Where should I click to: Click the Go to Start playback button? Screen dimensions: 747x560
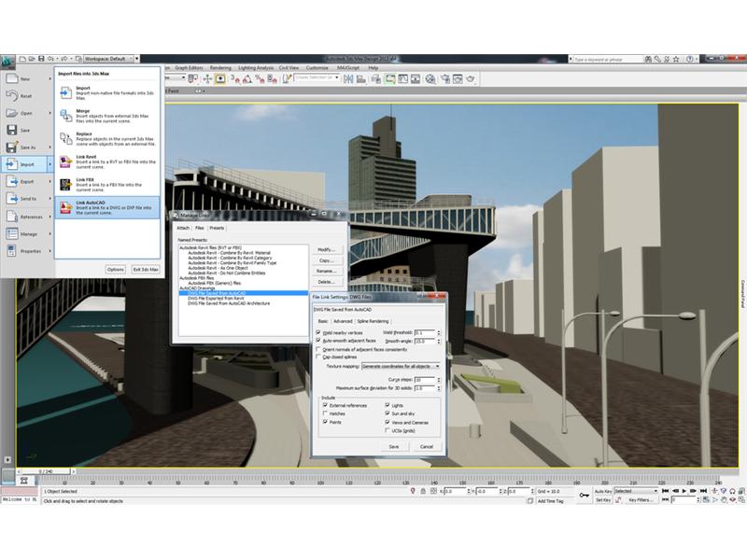(x=666, y=491)
